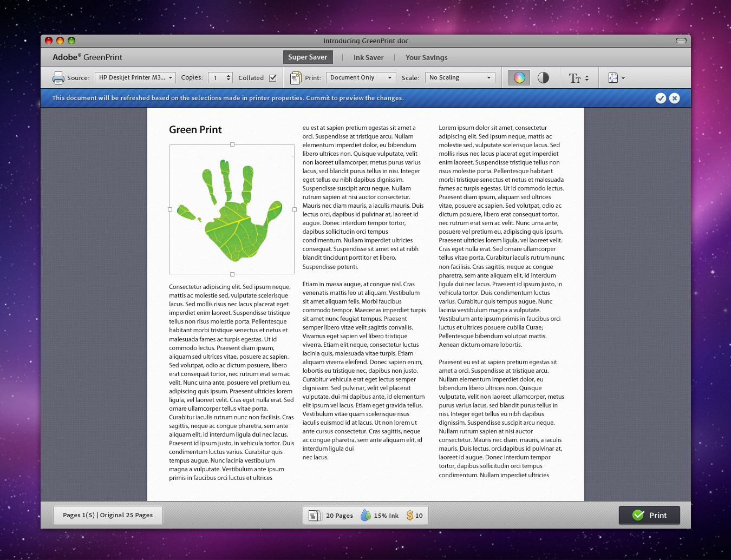Click the top-middle handle of the handprint image
The image size is (731, 560).
point(232,144)
